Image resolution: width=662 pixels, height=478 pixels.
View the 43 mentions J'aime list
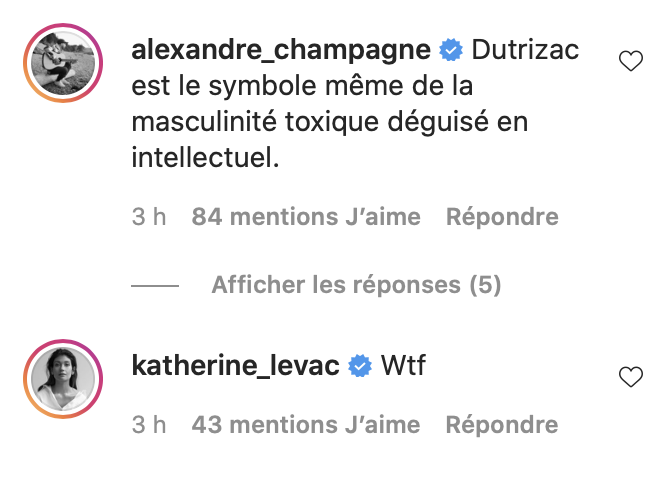point(306,425)
